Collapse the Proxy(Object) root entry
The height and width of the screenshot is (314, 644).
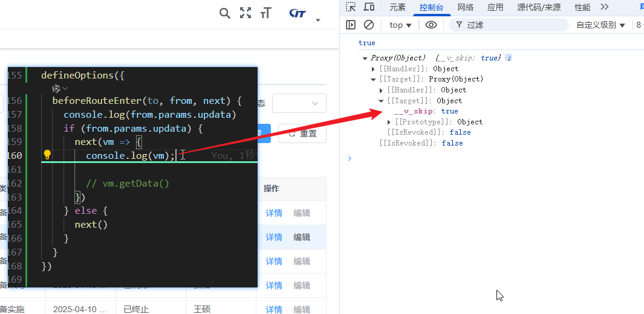(x=365, y=58)
